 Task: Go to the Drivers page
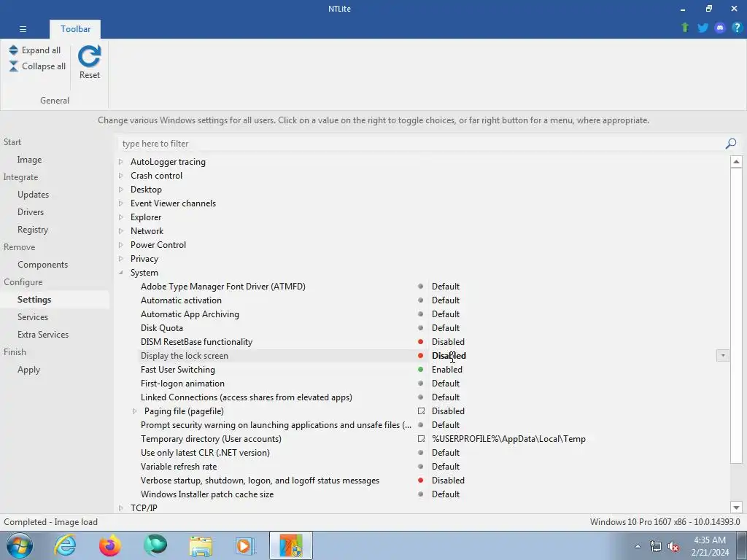click(x=31, y=212)
